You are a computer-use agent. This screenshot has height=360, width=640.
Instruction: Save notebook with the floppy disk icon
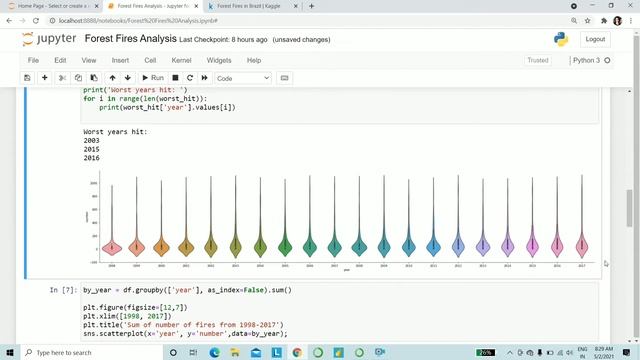[x=27, y=78]
